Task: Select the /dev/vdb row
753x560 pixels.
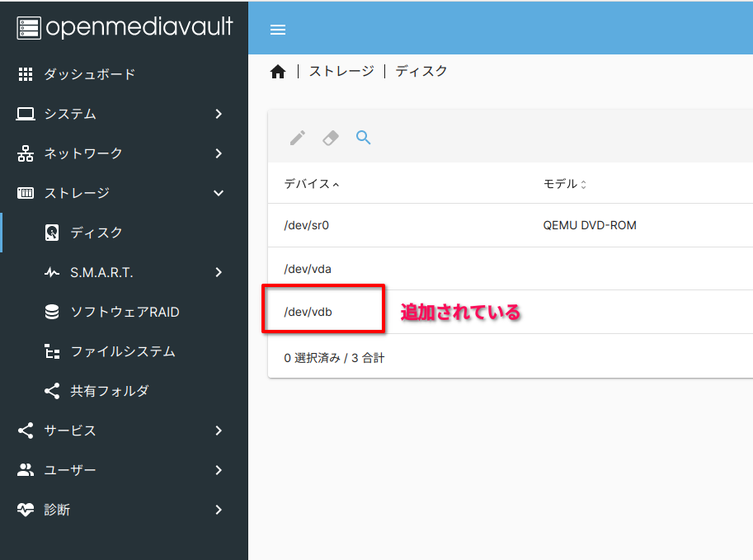Action: (510, 312)
